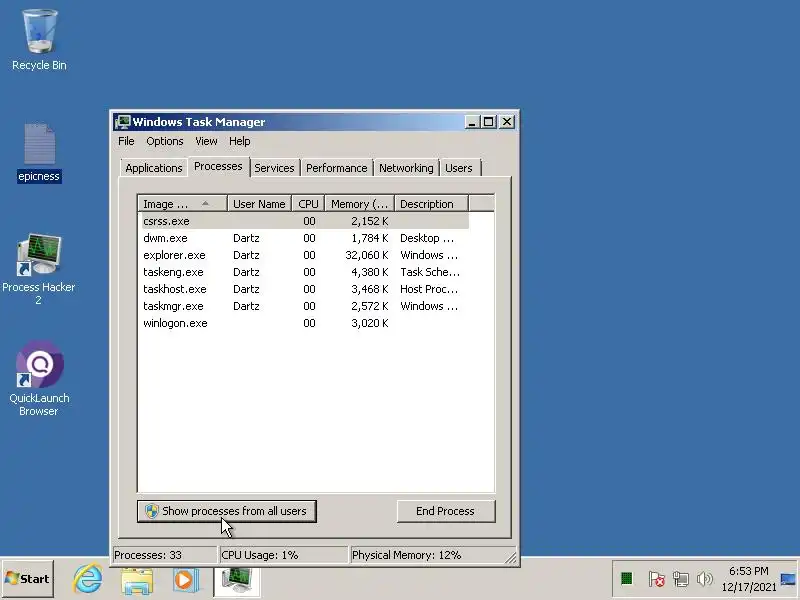The width and height of the screenshot is (800, 600).
Task: Open the Help menu
Action: click(x=239, y=141)
